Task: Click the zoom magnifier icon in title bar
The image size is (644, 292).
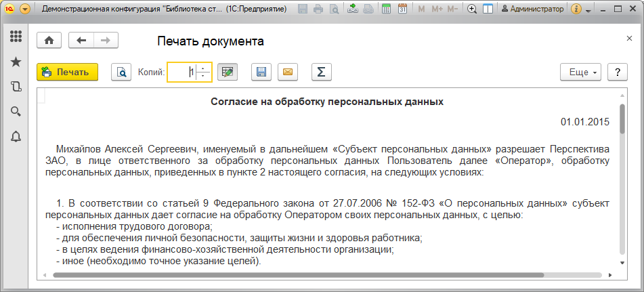Action: tap(472, 9)
